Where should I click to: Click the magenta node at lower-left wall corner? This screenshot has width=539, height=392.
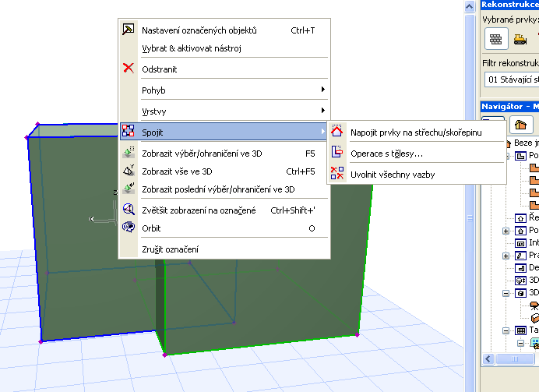tap(41, 342)
